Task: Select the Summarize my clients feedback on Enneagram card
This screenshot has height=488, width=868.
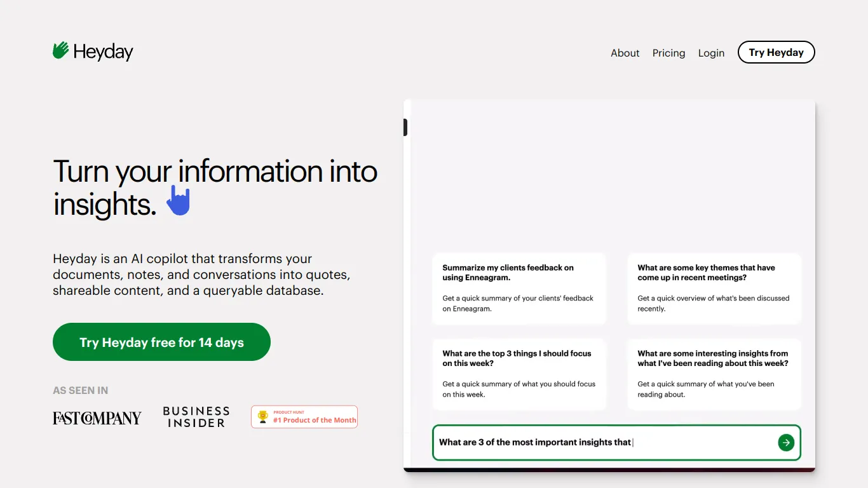Action: [519, 288]
